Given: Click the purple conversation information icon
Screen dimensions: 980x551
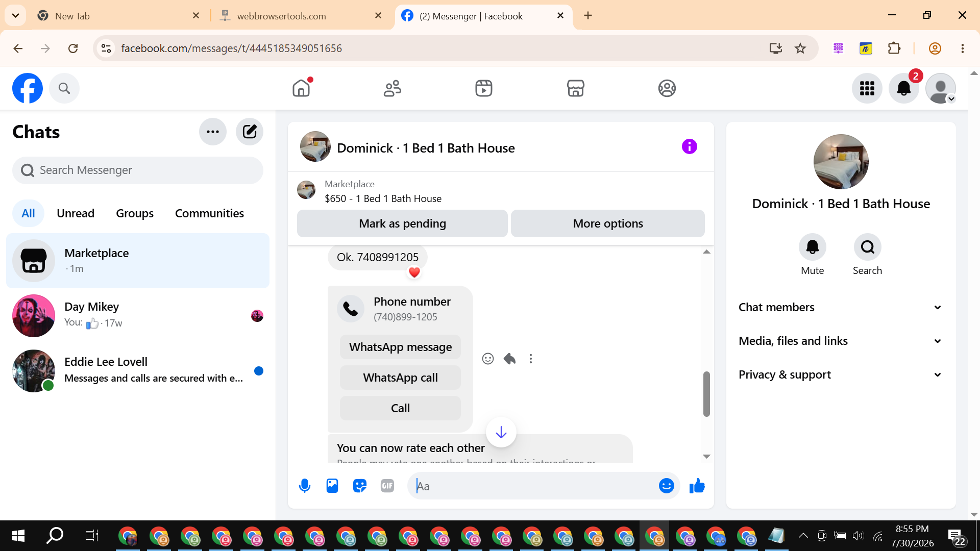Looking at the screenshot, I should pyautogui.click(x=689, y=147).
